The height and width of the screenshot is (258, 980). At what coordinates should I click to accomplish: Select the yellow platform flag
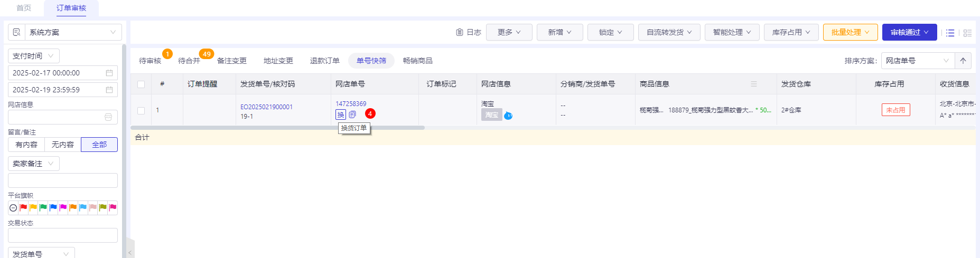[33, 208]
